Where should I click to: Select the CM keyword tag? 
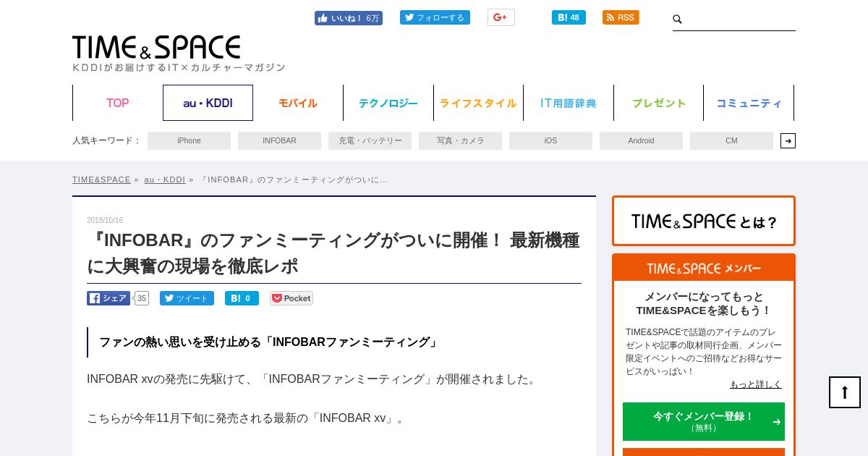tap(731, 140)
